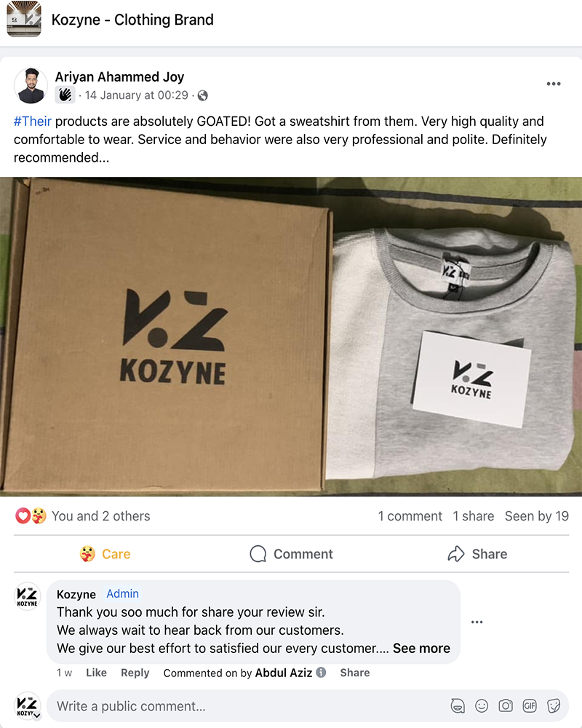The width and height of the screenshot is (582, 728).
Task: Open the post options three-dot menu
Action: point(554,84)
